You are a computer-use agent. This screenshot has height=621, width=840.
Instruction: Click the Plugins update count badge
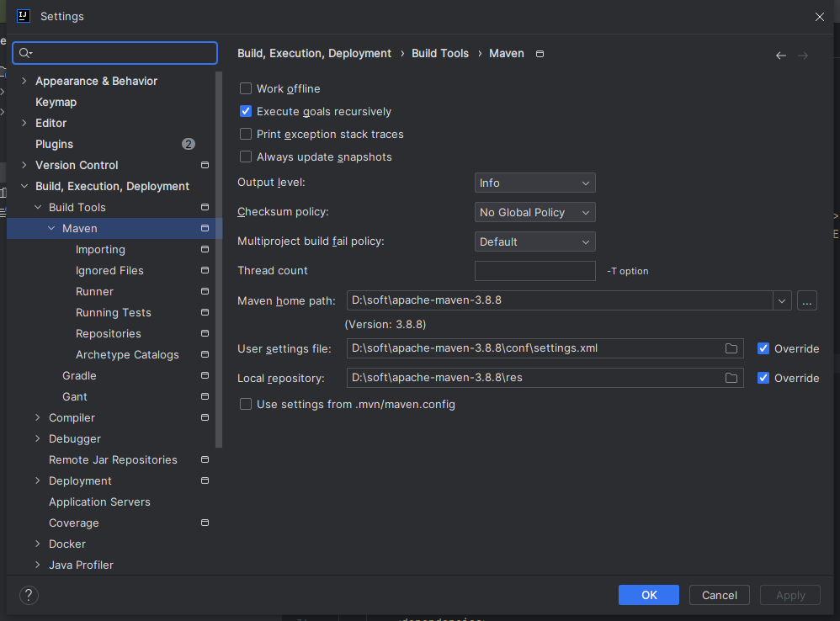pos(189,144)
